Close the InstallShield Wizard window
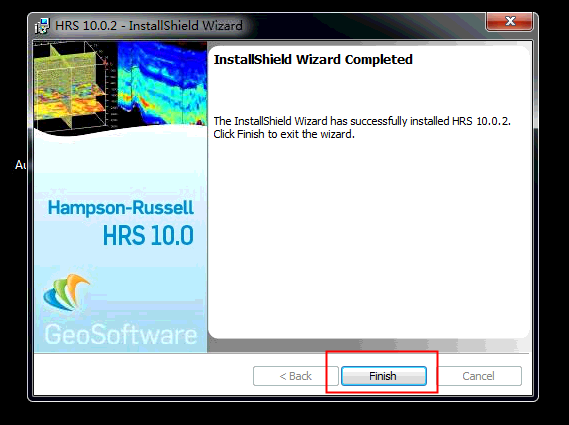Viewport: 569px width, 425px height. [510, 21]
